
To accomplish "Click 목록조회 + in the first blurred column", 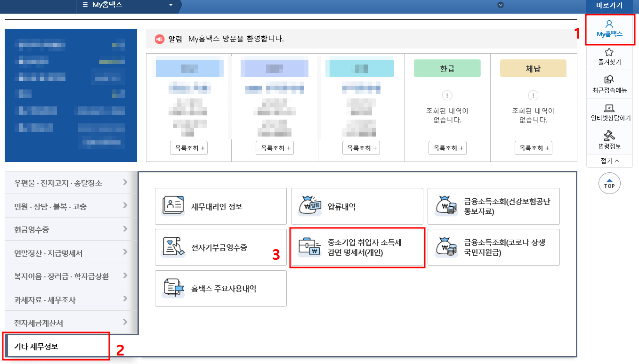I will pyautogui.click(x=189, y=148).
